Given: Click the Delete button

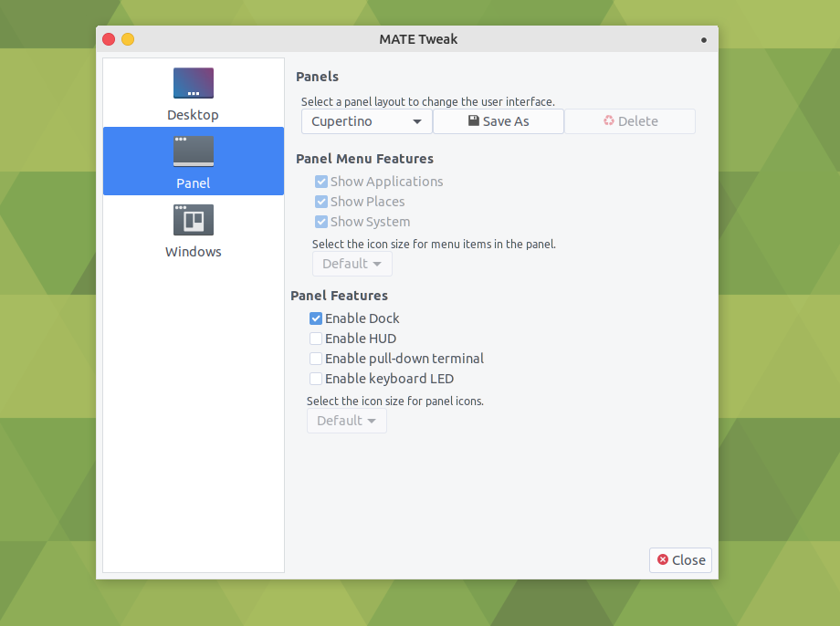Looking at the screenshot, I should [629, 121].
